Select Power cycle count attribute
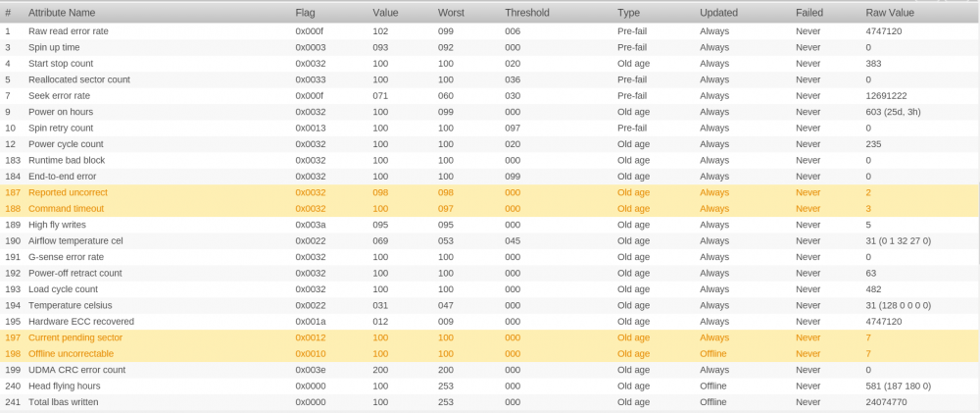This screenshot has height=413, width=980. click(x=490, y=144)
